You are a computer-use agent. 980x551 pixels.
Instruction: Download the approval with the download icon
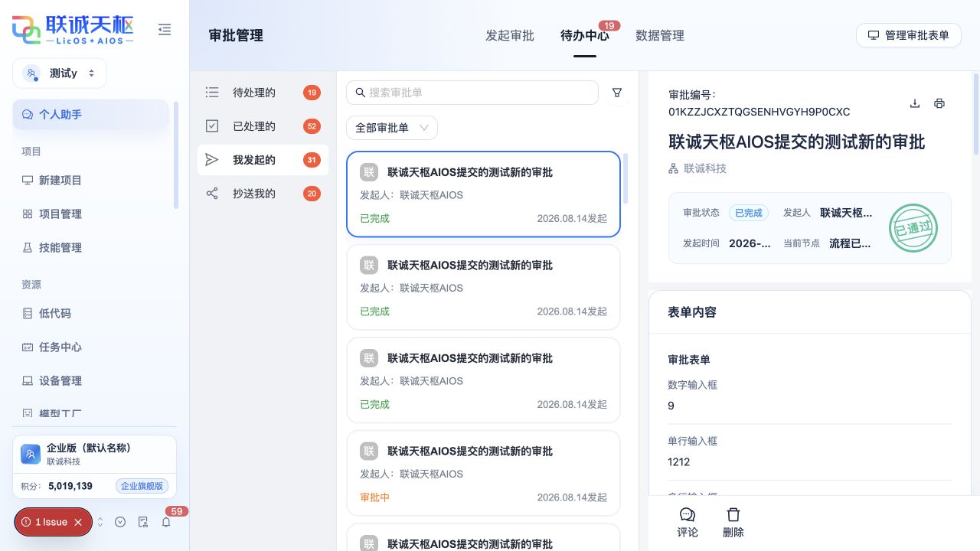(x=915, y=103)
